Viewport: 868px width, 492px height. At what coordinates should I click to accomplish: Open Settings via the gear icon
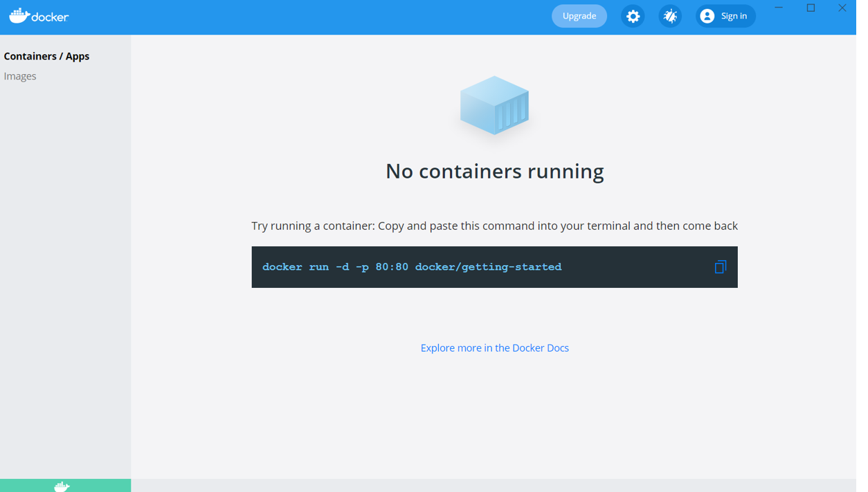633,16
